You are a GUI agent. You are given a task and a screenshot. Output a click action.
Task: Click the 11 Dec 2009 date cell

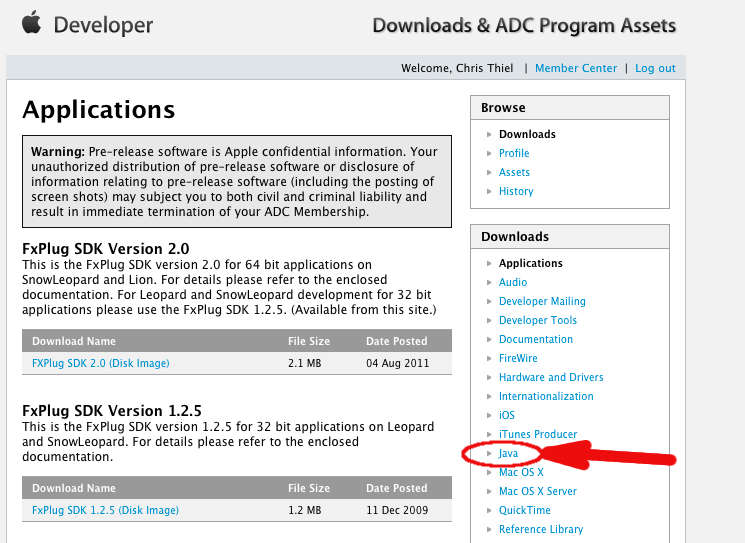[x=397, y=510]
